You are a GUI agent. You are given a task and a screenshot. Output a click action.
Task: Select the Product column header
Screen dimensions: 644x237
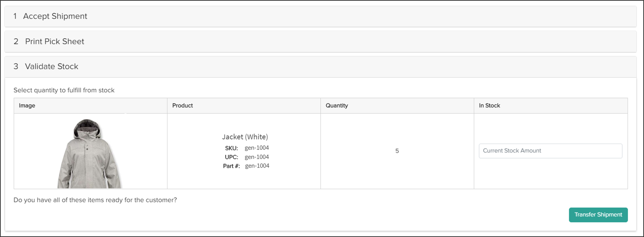(x=182, y=105)
